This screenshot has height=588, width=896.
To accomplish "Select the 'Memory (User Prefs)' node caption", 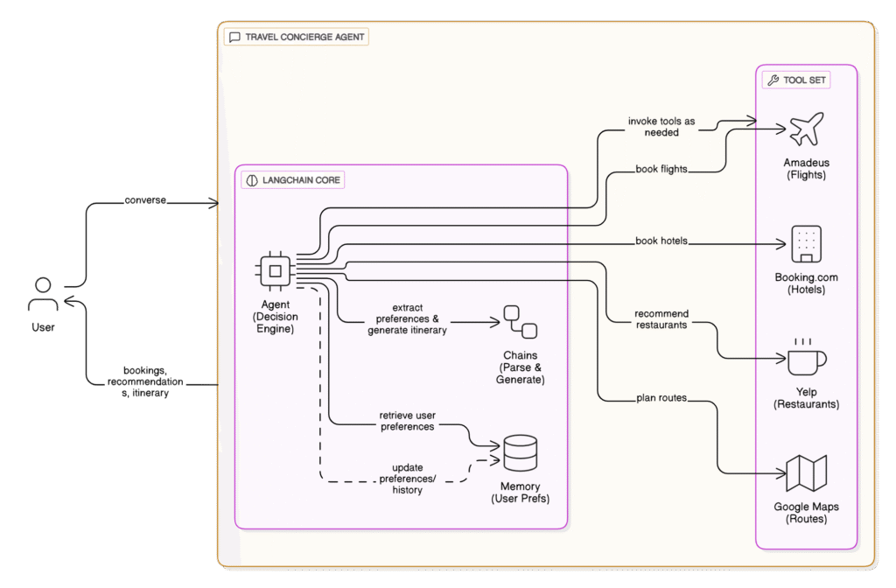I will (x=520, y=493).
